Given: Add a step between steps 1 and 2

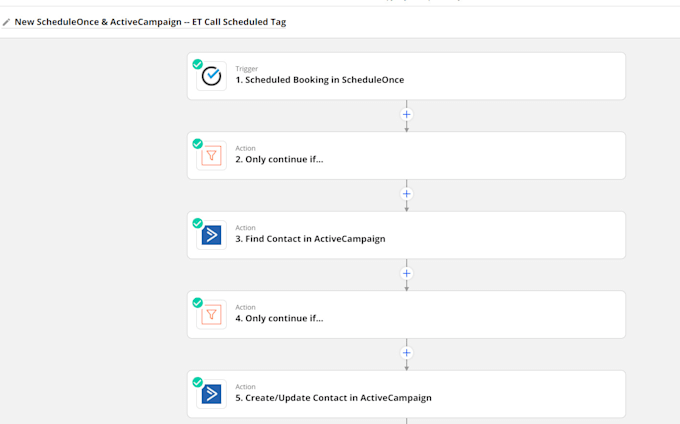Looking at the screenshot, I should [x=406, y=114].
